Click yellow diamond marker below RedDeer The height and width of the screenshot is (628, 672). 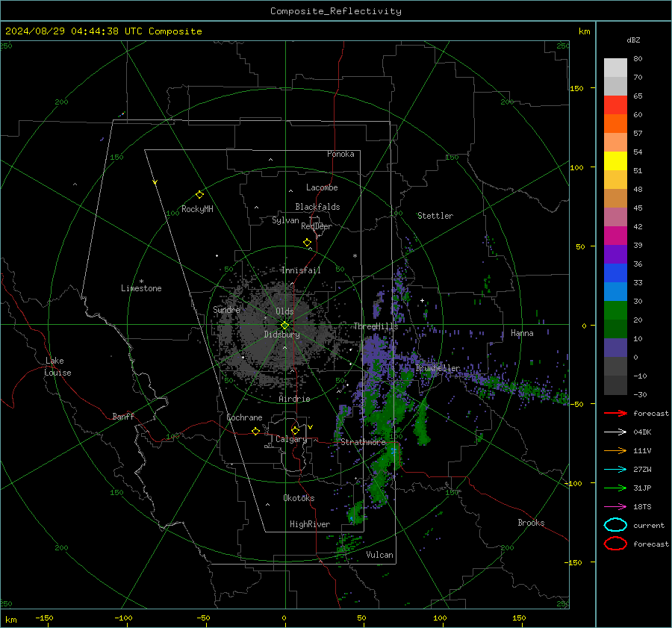tap(307, 243)
